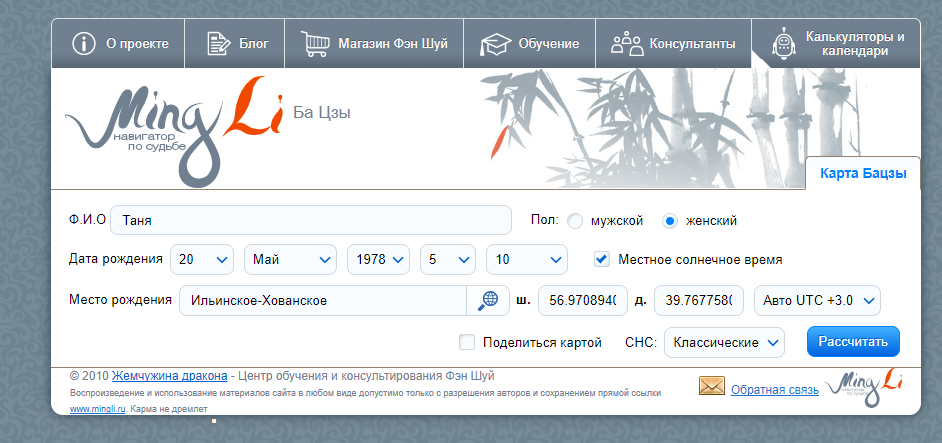Click the Ф.И.О name input field
Image resolution: width=942 pixels, height=443 pixels.
click(310, 220)
